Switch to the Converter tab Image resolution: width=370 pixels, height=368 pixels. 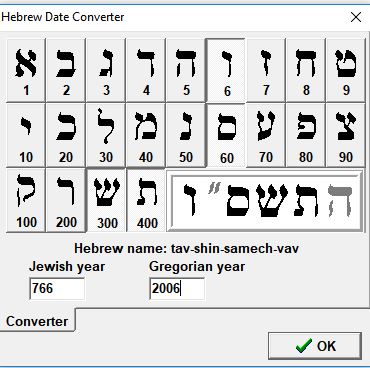tap(37, 321)
